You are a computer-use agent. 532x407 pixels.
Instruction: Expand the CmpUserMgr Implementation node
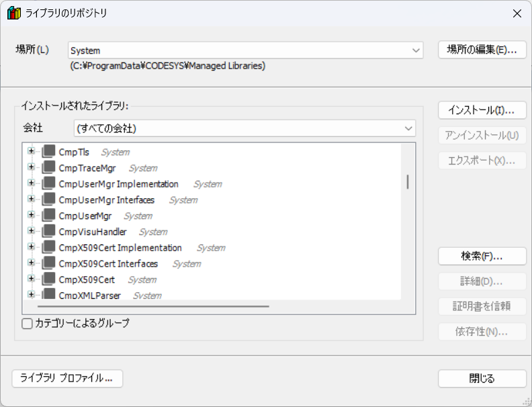click(31, 183)
